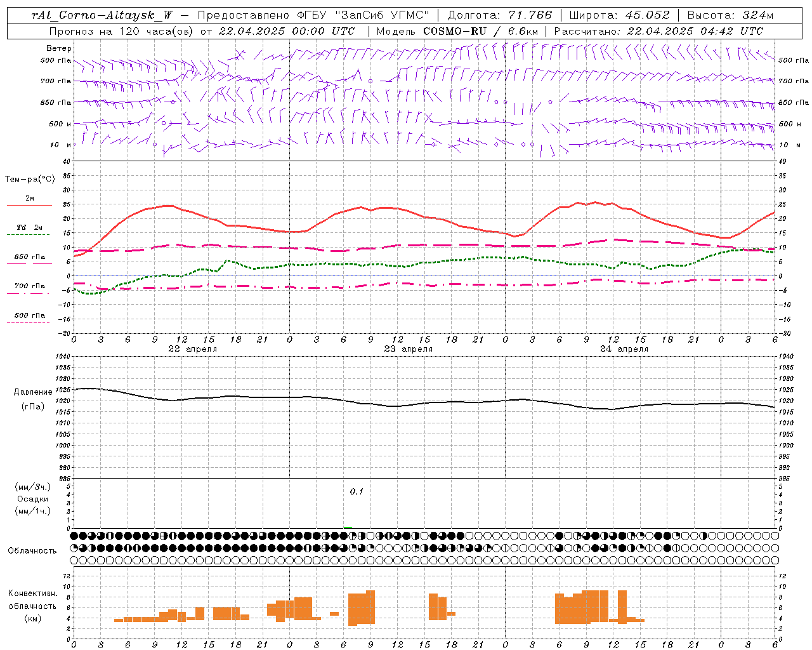This screenshot has width=812, height=650.
Task: Click the Тем-ра(°C) axis title
Action: pyautogui.click(x=30, y=180)
